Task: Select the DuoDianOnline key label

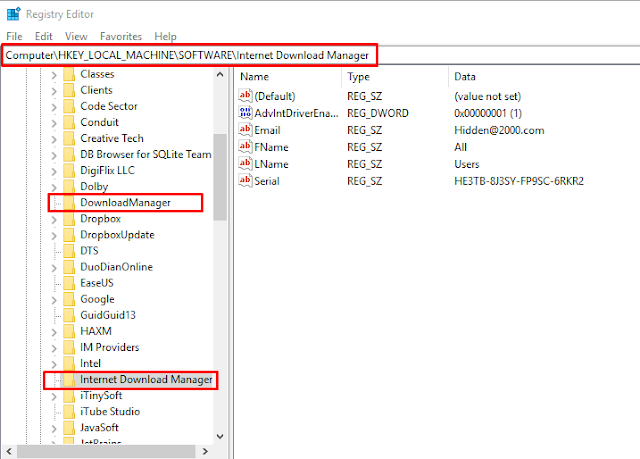Action: coord(116,267)
